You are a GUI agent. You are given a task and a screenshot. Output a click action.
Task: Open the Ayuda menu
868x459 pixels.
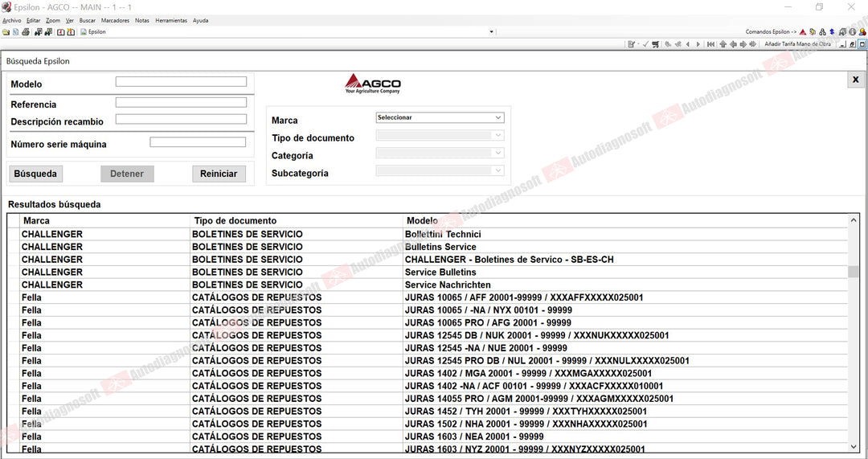(x=200, y=20)
